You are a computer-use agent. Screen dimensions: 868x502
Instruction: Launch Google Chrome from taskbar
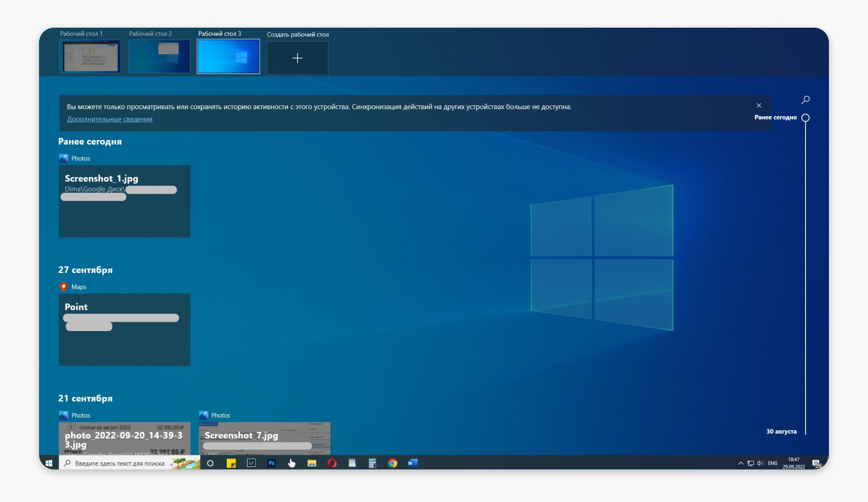pos(393,463)
